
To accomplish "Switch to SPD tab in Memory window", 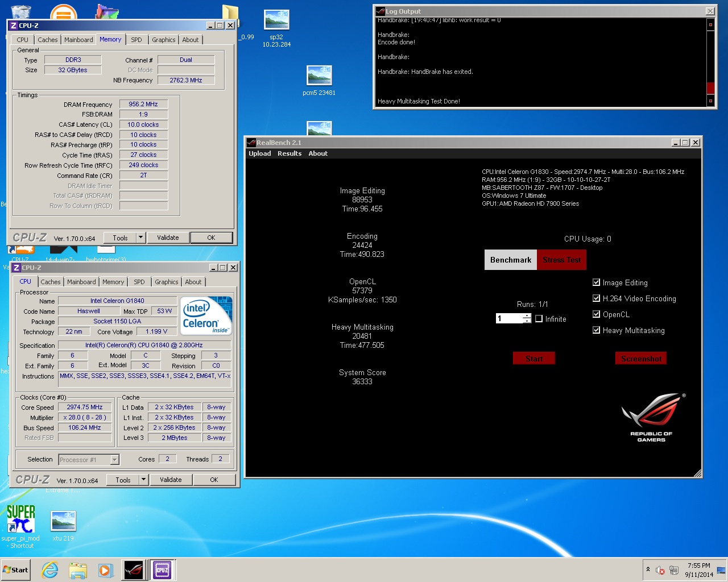I will 136,40.
